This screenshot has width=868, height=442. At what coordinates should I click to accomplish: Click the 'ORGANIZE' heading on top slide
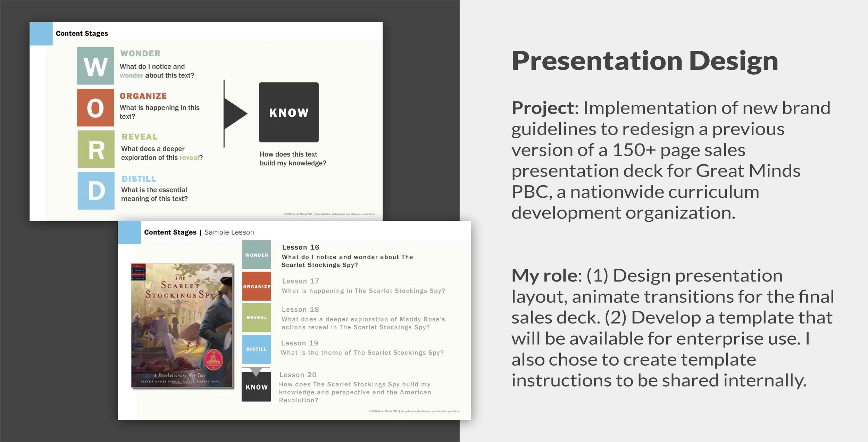pos(143,96)
